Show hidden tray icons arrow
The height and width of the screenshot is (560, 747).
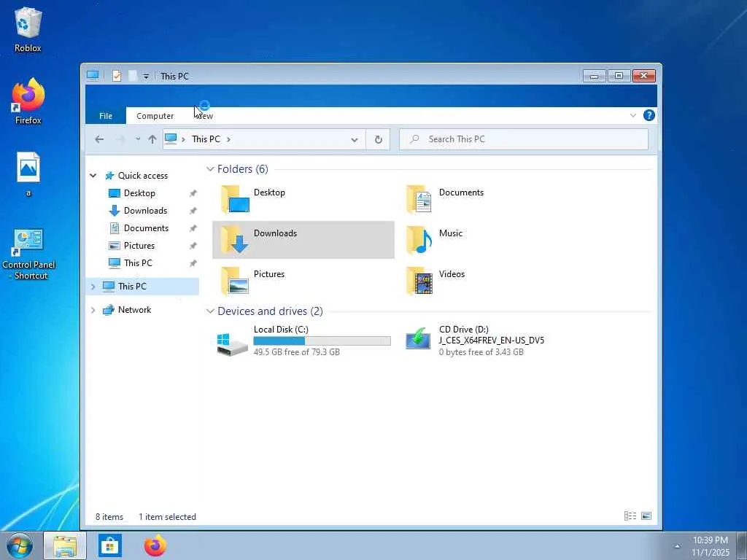[x=677, y=546]
